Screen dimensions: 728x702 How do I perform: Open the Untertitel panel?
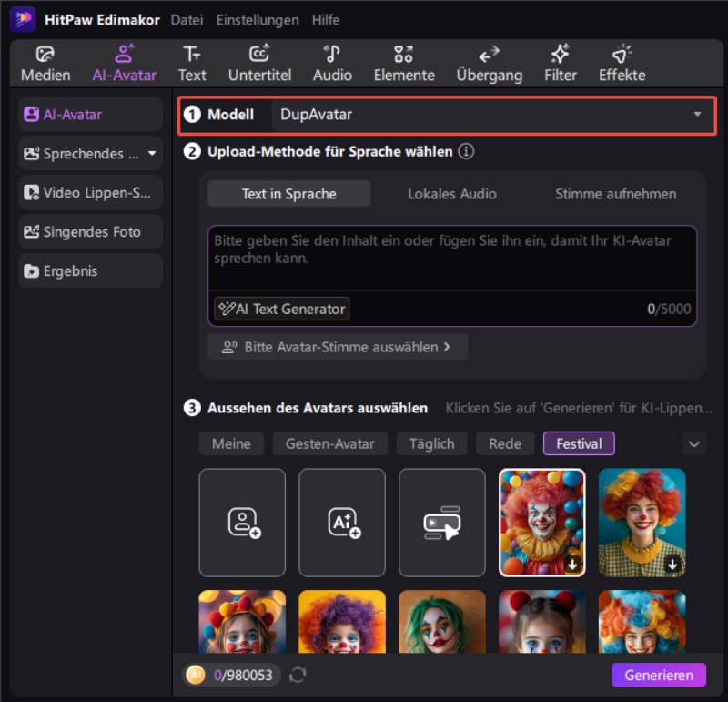260,62
